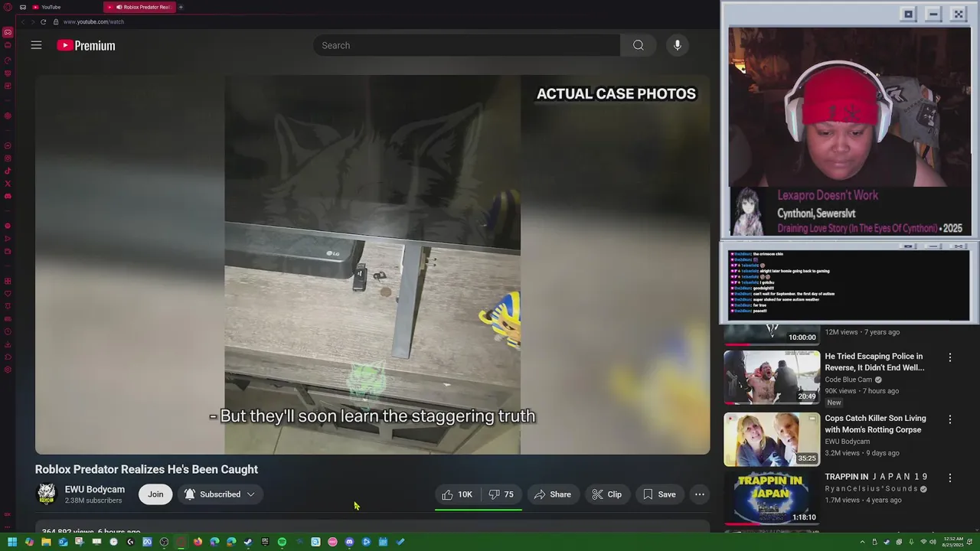Click the taskbar clock showing 12:52 AM
This screenshot has width=980, height=551.
pyautogui.click(x=953, y=542)
